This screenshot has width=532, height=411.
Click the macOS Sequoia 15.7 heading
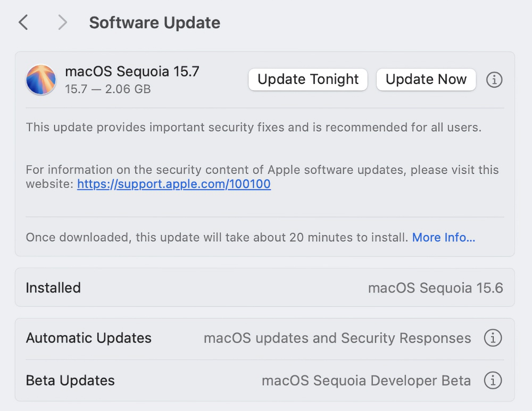tap(132, 71)
